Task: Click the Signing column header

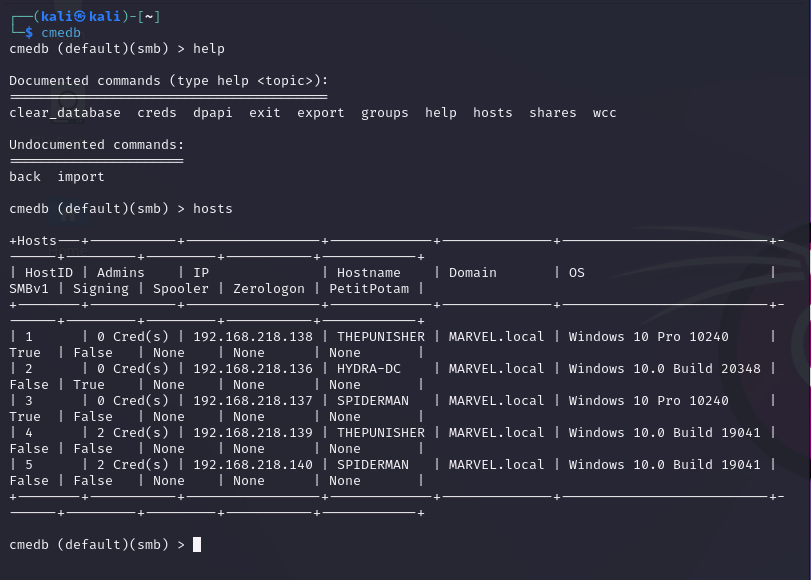Action: click(100, 289)
